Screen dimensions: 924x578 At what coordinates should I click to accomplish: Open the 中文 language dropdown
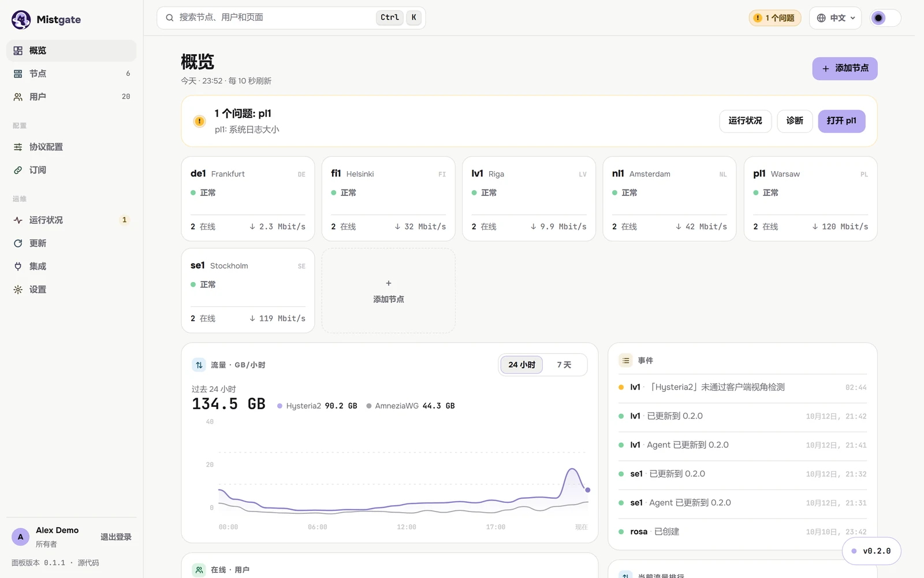coord(836,18)
